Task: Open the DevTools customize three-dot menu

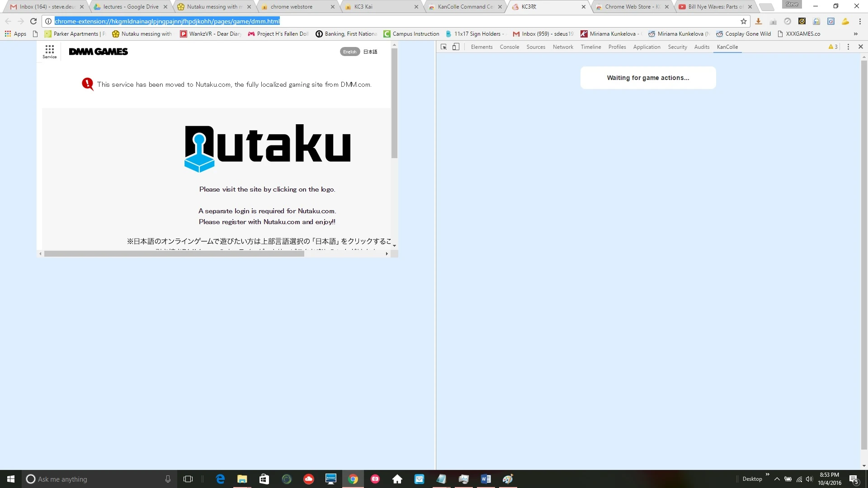Action: 848,47
